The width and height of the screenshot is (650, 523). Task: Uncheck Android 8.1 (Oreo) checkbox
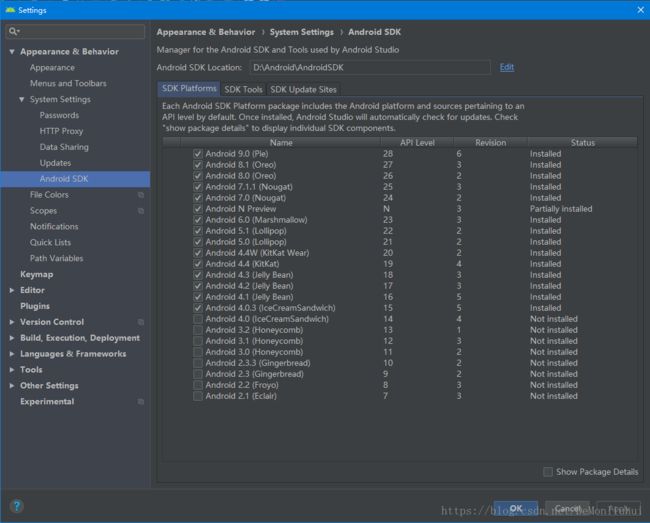coord(198,165)
